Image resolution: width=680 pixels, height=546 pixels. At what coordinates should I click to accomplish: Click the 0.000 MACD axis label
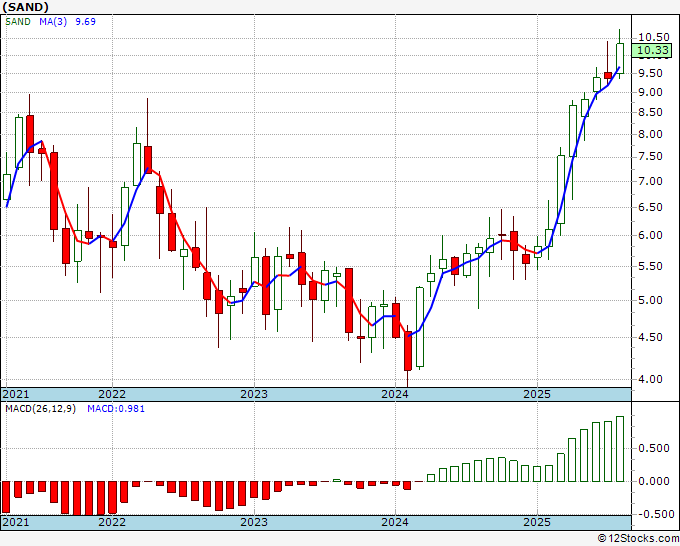654,481
